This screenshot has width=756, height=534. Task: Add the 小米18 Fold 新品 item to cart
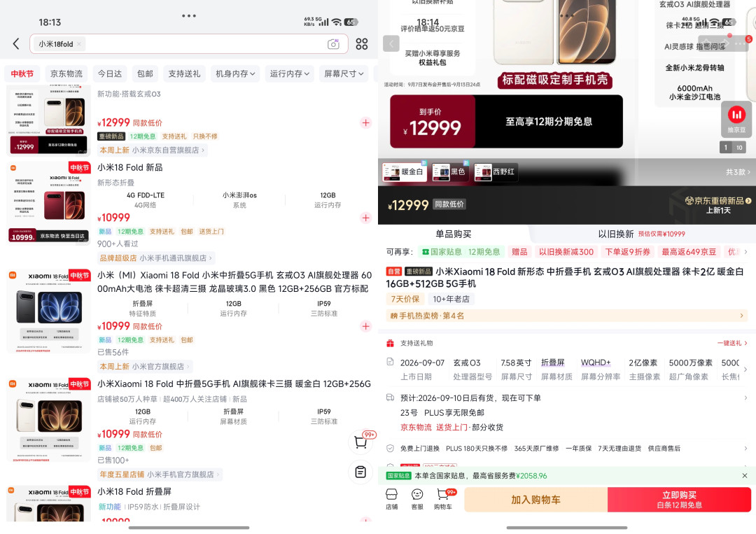366,218
